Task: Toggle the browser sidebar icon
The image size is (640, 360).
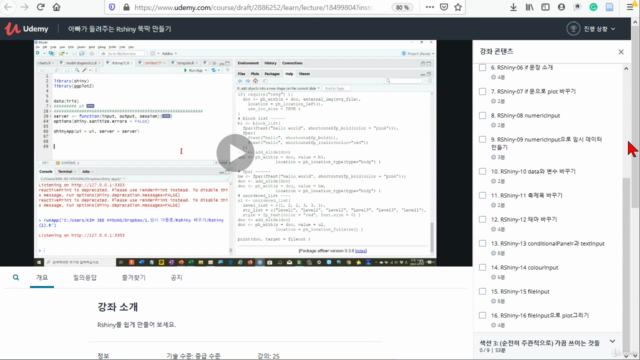Action: 545,7
